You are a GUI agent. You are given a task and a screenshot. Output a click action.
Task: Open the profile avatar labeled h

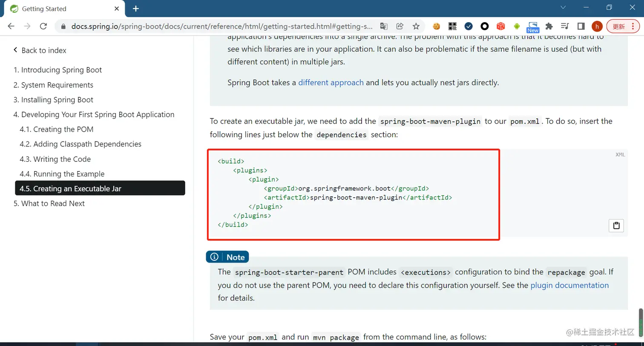pyautogui.click(x=597, y=26)
